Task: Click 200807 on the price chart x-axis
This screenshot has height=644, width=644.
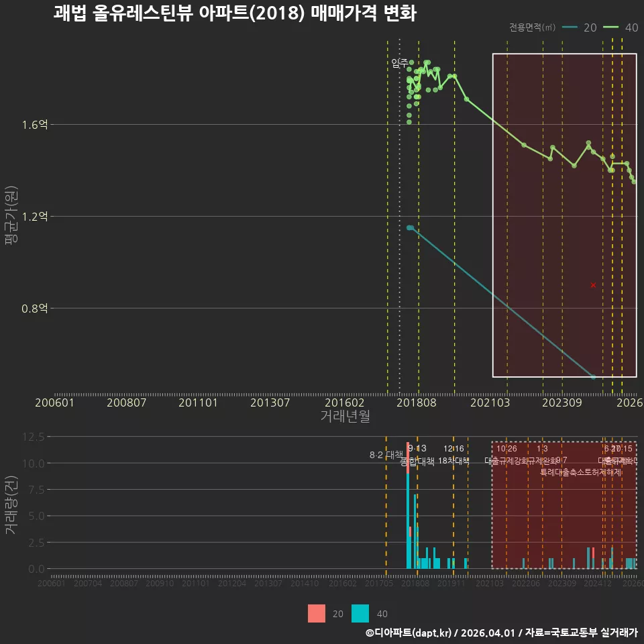Action: click(127, 402)
